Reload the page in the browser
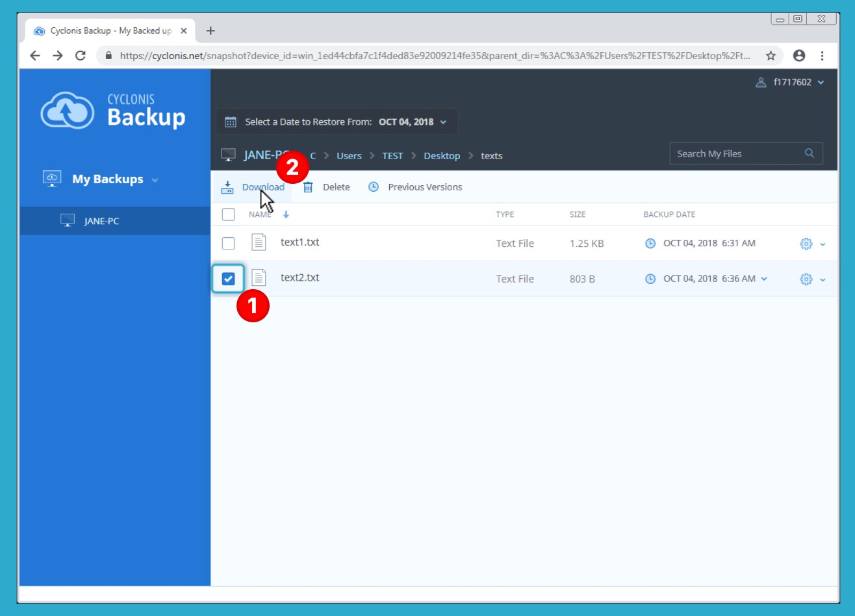The height and width of the screenshot is (616, 855). point(81,56)
